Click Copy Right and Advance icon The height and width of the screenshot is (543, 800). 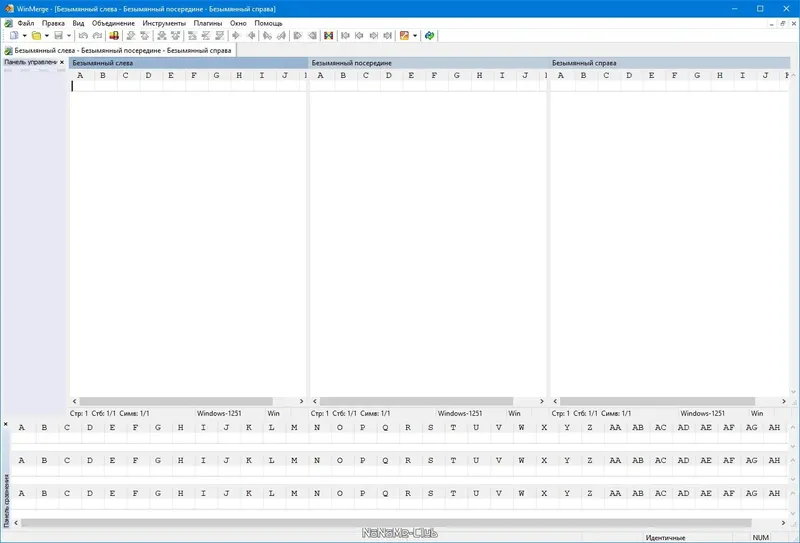(267, 36)
